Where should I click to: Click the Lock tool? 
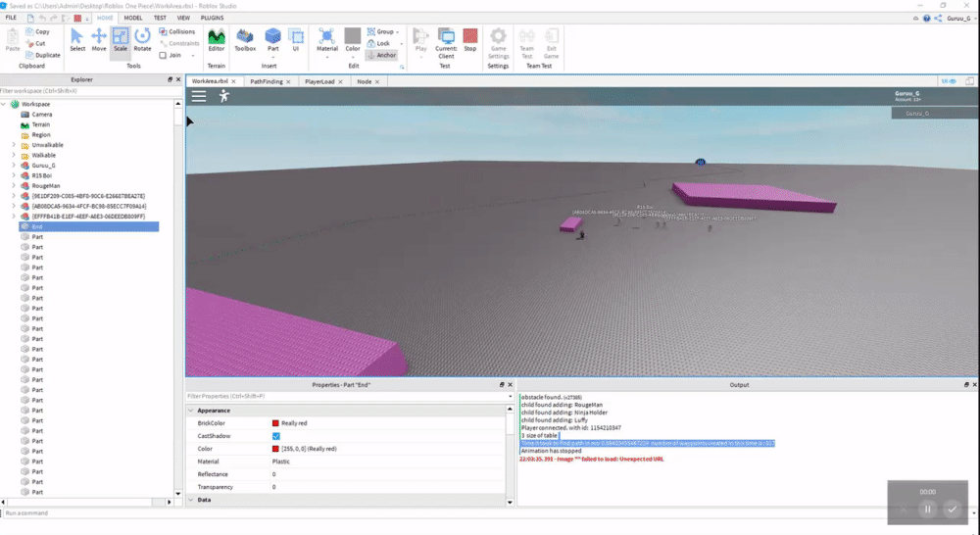(378, 43)
